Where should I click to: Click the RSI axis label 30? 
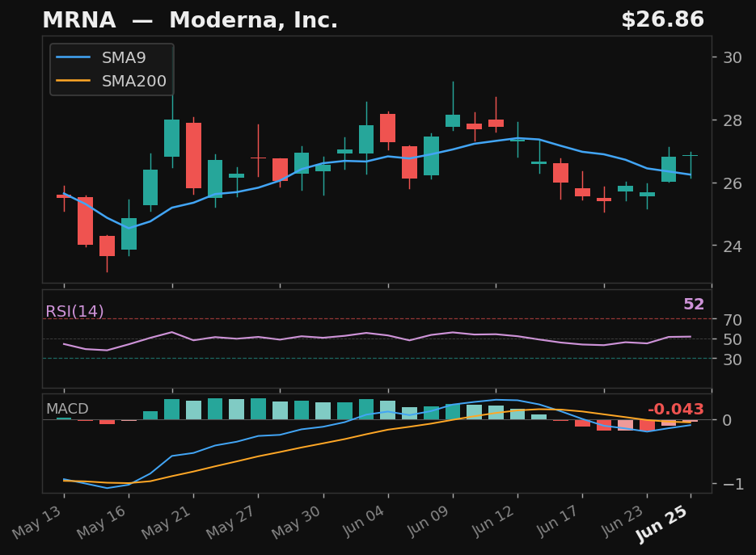(x=733, y=359)
